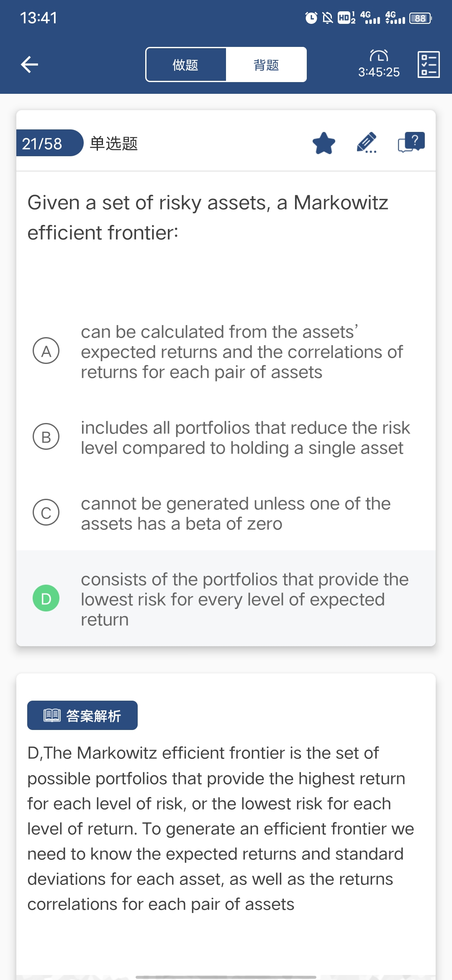Tap the alarm icon in status bar
Screen dimensions: 452x980
tap(311, 18)
